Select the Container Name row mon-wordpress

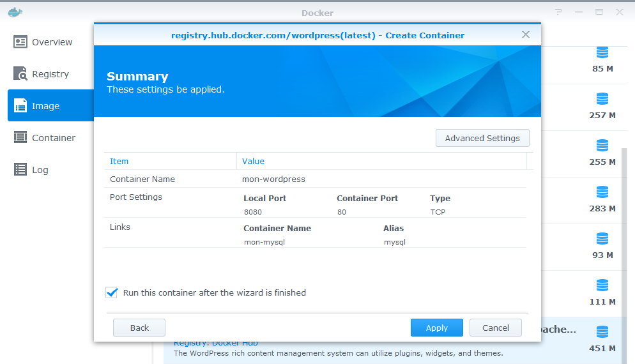[x=273, y=179]
